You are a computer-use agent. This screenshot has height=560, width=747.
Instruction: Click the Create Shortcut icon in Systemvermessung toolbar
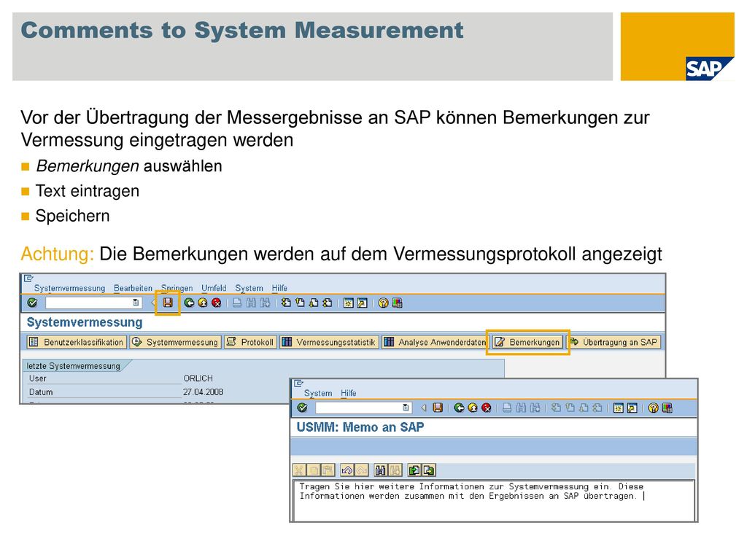[x=362, y=303]
